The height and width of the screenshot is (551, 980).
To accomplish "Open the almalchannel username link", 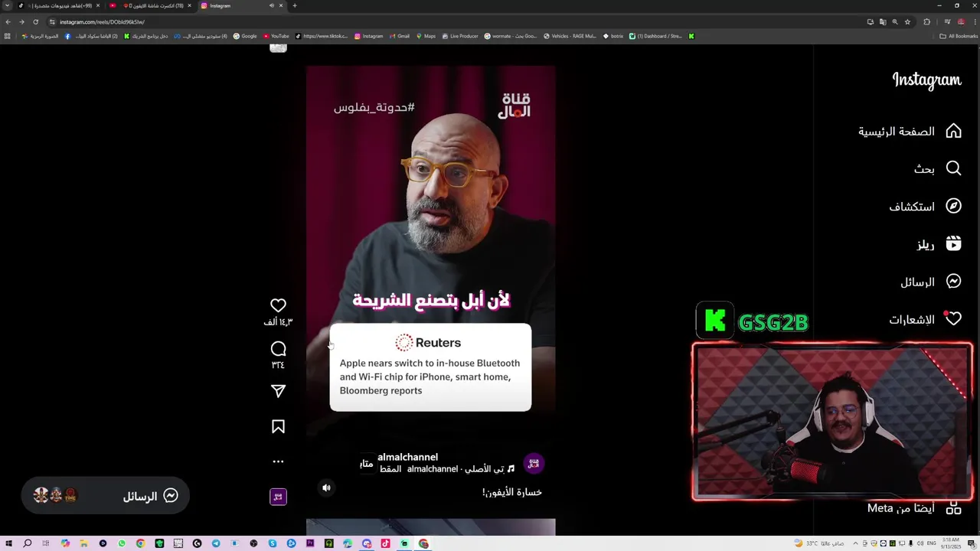I will click(407, 457).
